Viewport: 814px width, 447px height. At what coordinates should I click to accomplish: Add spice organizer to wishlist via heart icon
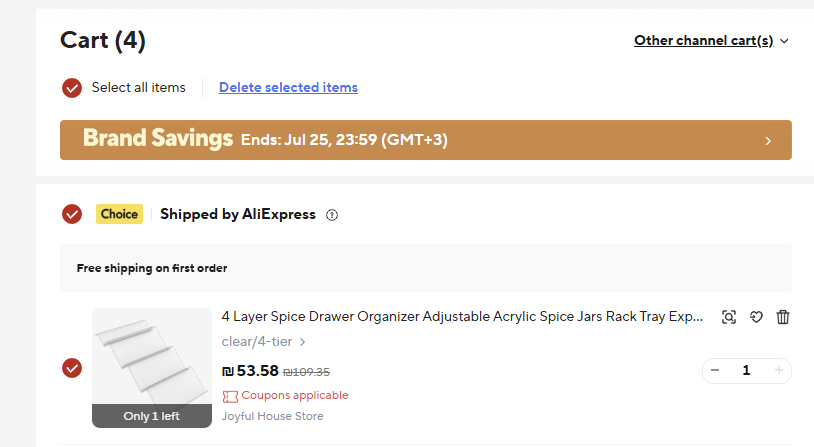[756, 317]
